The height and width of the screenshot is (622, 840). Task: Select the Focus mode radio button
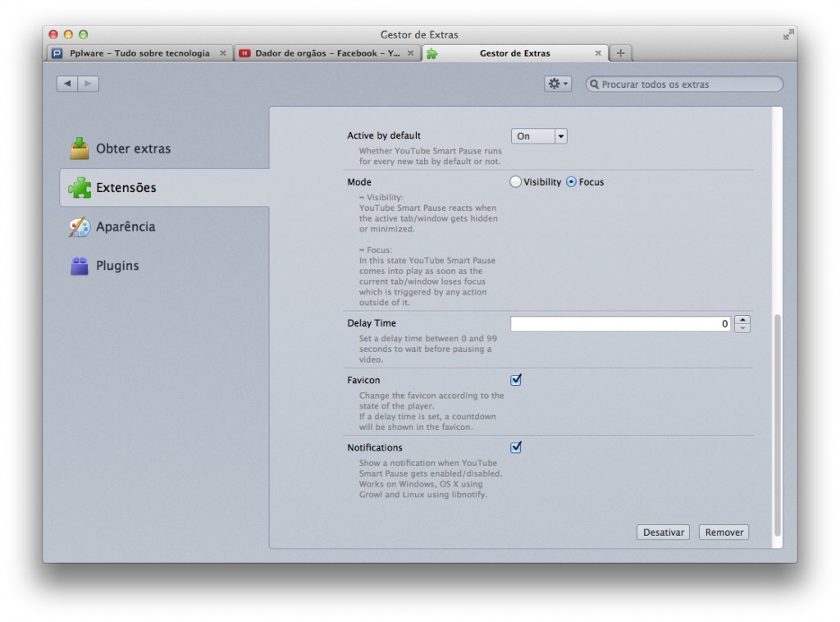tap(571, 182)
